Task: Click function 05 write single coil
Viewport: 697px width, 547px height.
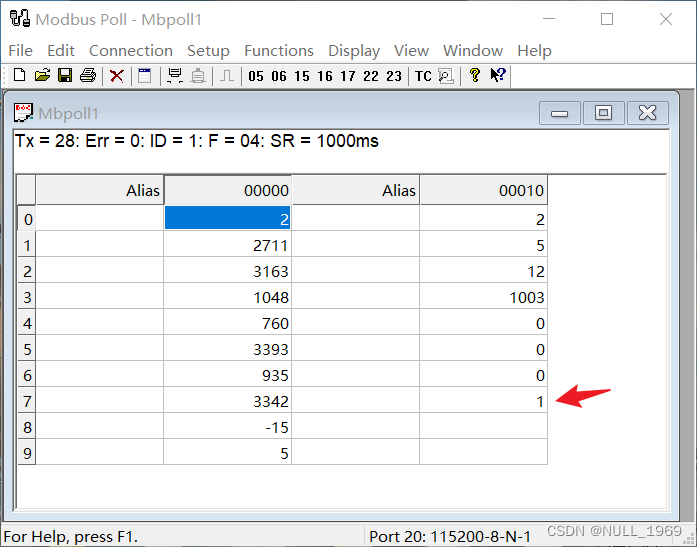Action: [256, 76]
